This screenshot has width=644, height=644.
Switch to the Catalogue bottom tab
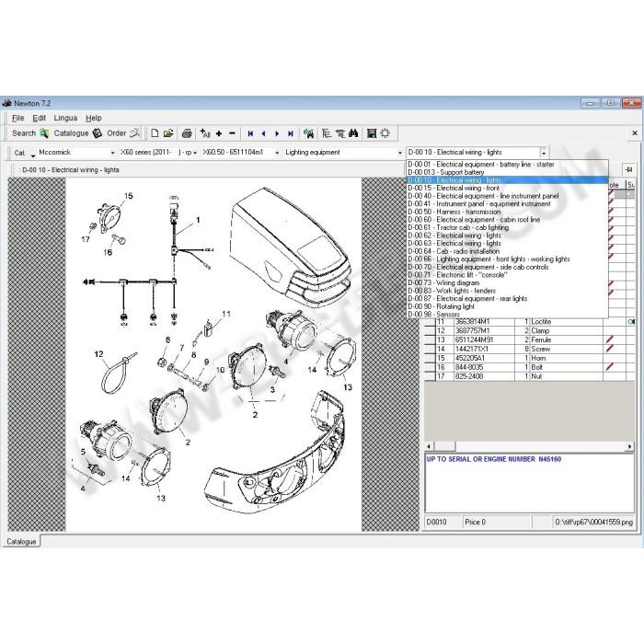click(x=21, y=541)
